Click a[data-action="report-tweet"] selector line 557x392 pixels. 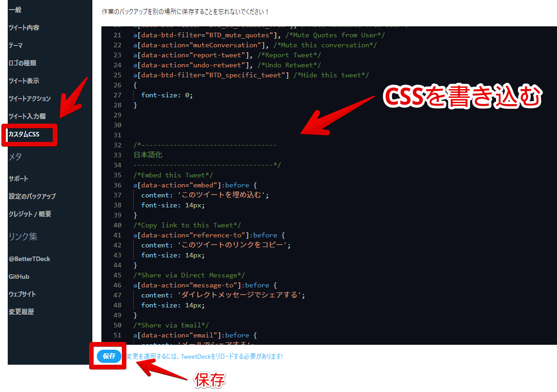click(193, 55)
